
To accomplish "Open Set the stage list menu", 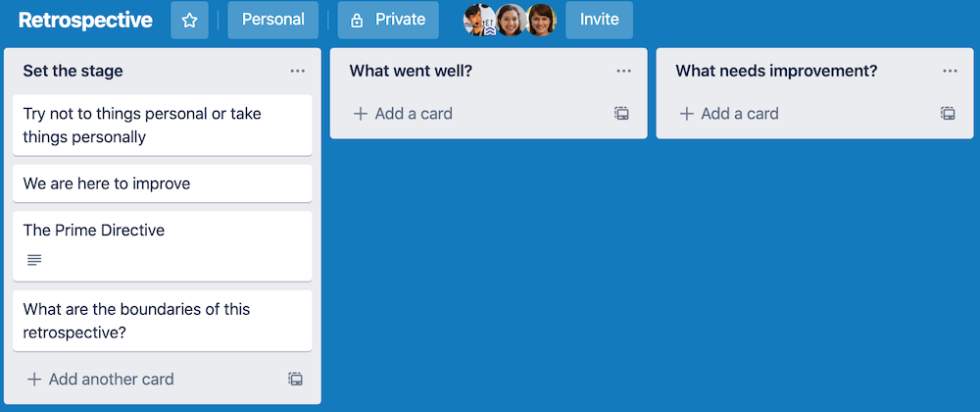I will [298, 72].
